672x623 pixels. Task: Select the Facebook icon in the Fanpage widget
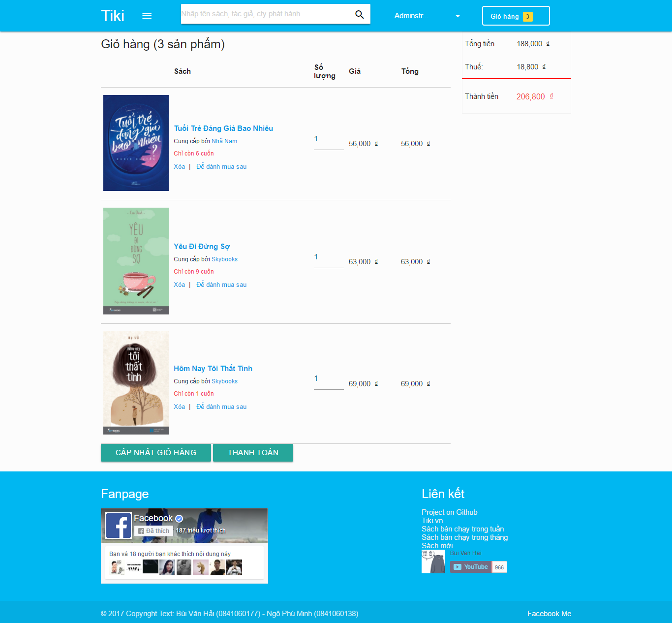[x=118, y=526]
